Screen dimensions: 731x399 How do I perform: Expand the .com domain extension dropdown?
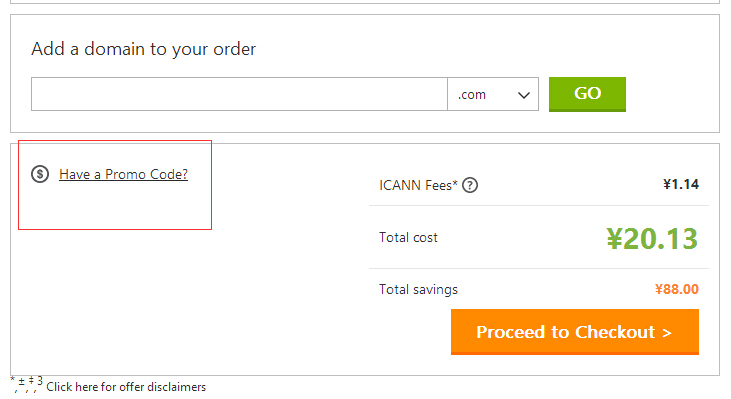(493, 94)
